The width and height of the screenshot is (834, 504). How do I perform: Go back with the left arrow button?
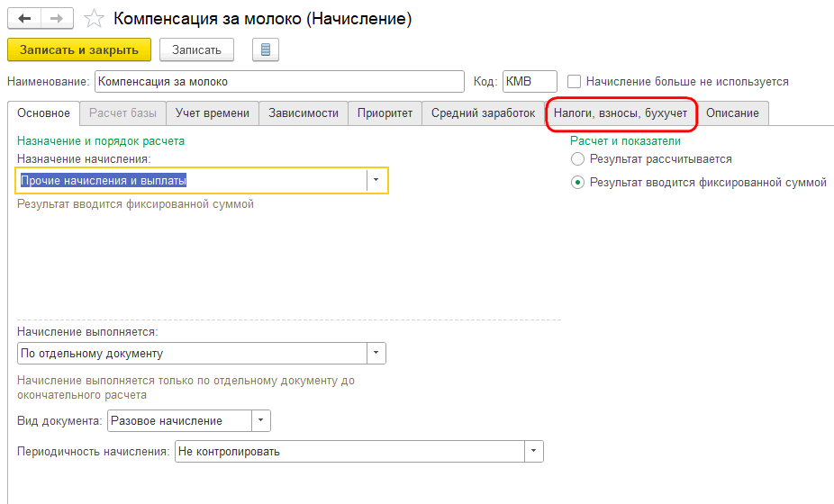point(24,19)
